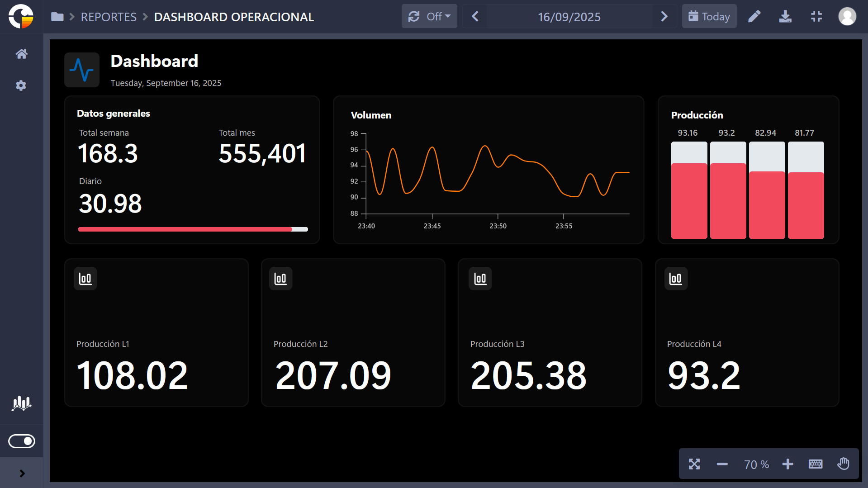Open the auto-refresh Off dropdown
The width and height of the screenshot is (868, 488).
(x=429, y=17)
